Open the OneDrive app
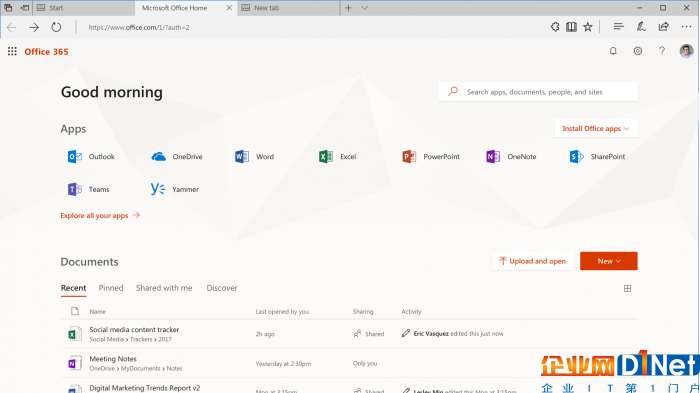The height and width of the screenshot is (393, 700). 177,157
